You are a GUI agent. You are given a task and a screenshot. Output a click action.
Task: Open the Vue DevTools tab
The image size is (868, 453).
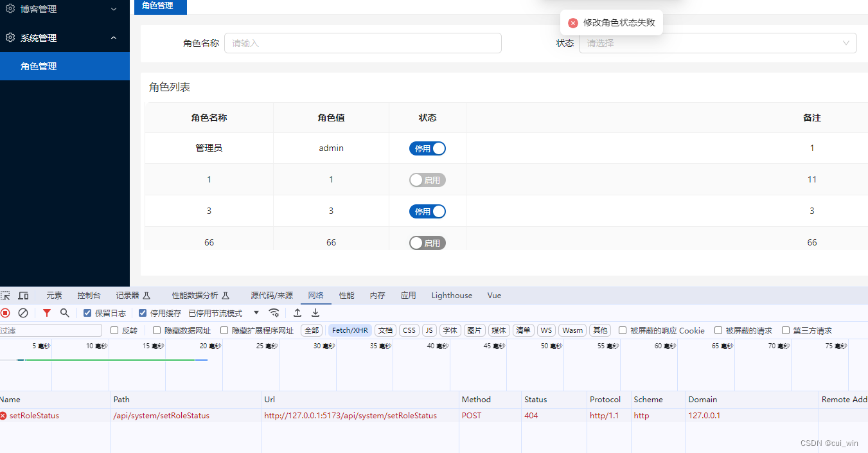[494, 296]
